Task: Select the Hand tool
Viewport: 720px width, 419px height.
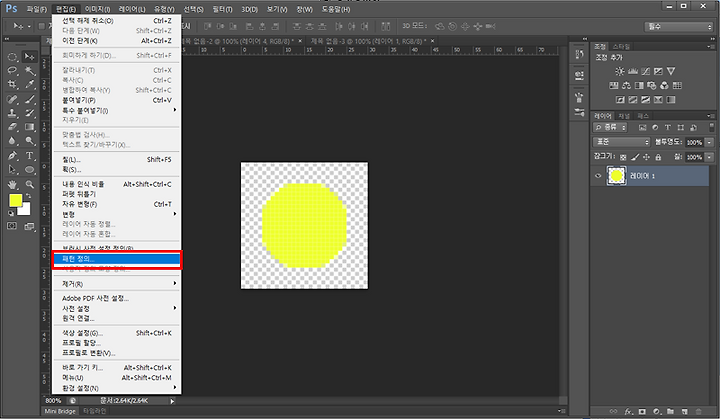Action: point(12,184)
